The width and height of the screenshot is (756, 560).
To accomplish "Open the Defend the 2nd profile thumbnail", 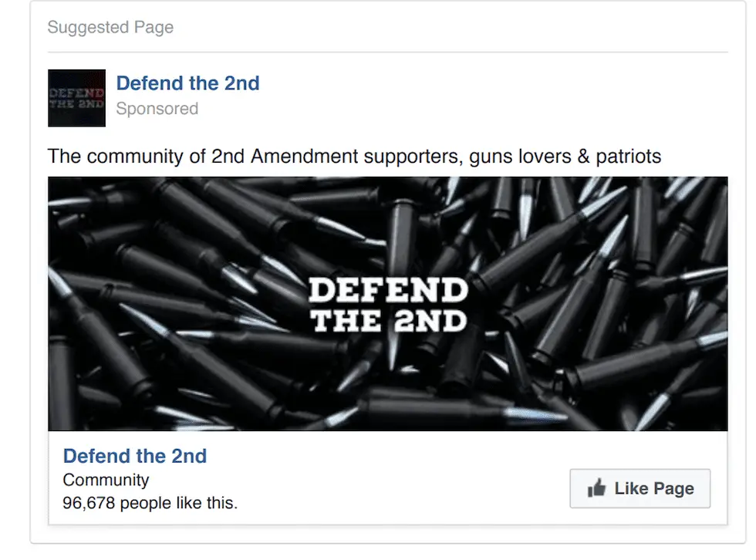I will [x=76, y=98].
